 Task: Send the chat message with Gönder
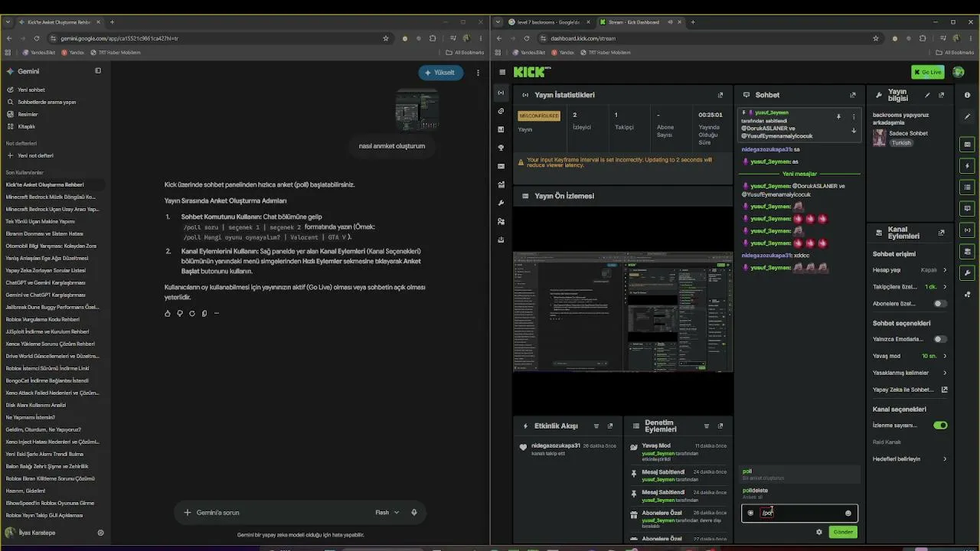point(843,532)
